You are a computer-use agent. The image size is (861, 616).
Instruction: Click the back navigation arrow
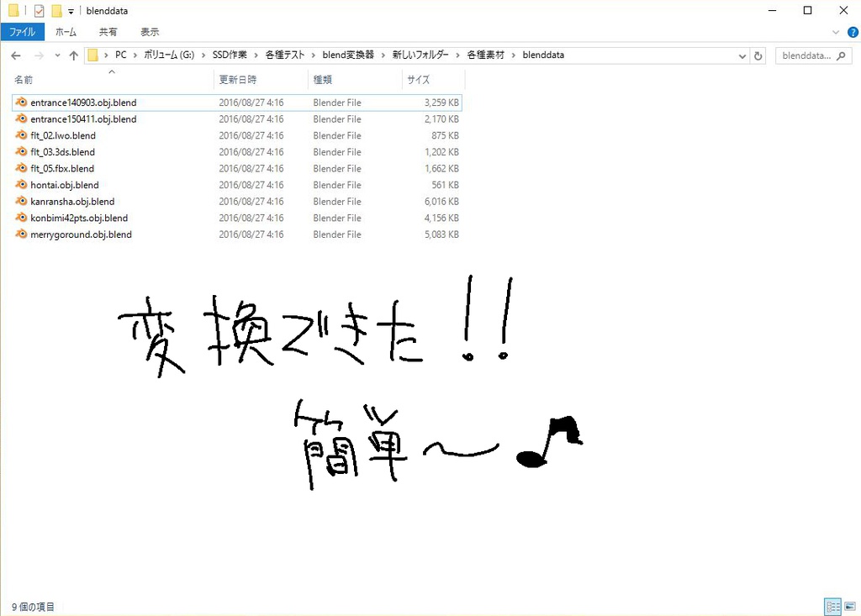tap(15, 55)
